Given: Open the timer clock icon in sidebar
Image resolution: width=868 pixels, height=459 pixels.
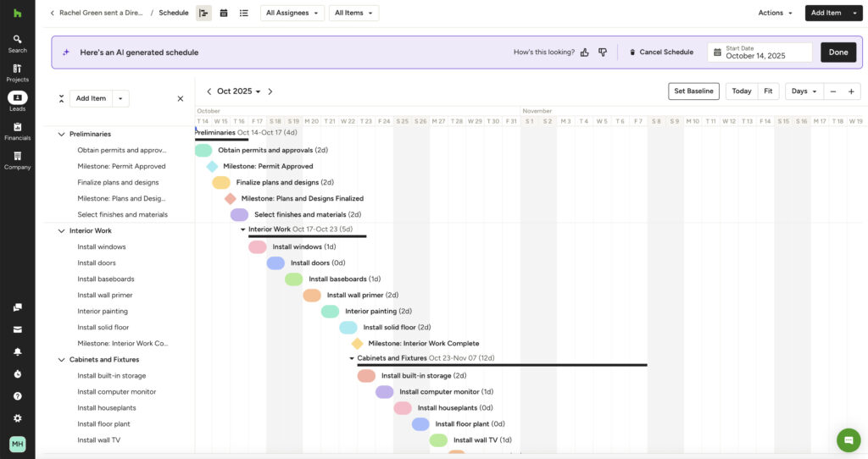Looking at the screenshot, I should click(17, 373).
